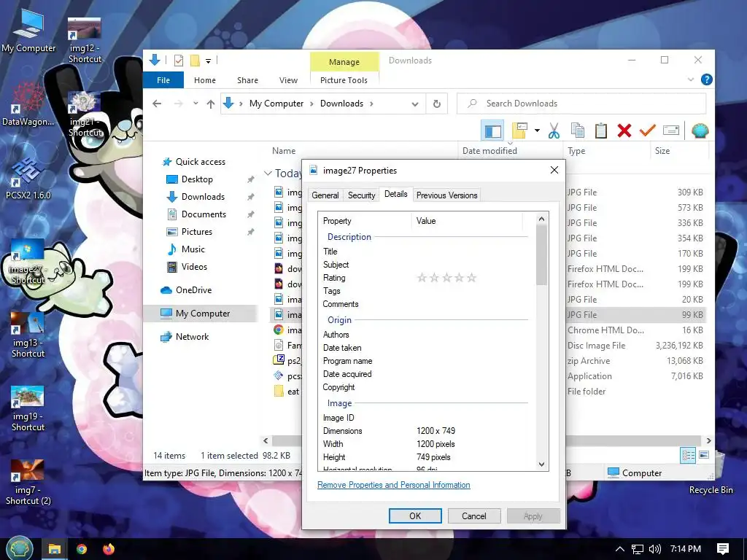The height and width of the screenshot is (560, 747).
Task: Switch to large thumbnails view icon
Action: point(704,455)
